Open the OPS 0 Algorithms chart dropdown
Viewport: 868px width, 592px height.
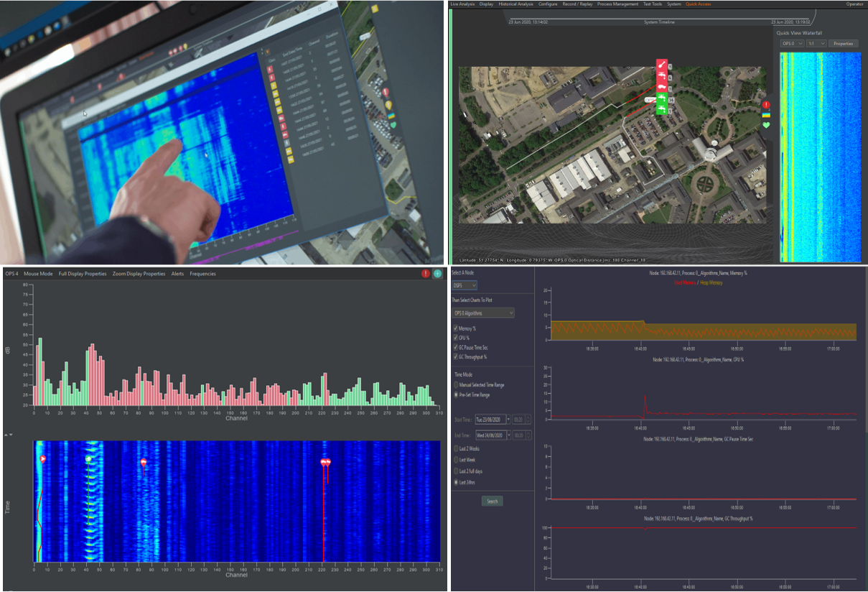[x=483, y=313]
